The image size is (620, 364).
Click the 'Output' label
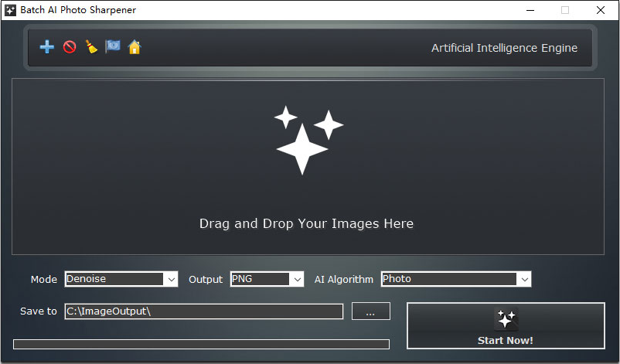tap(206, 280)
